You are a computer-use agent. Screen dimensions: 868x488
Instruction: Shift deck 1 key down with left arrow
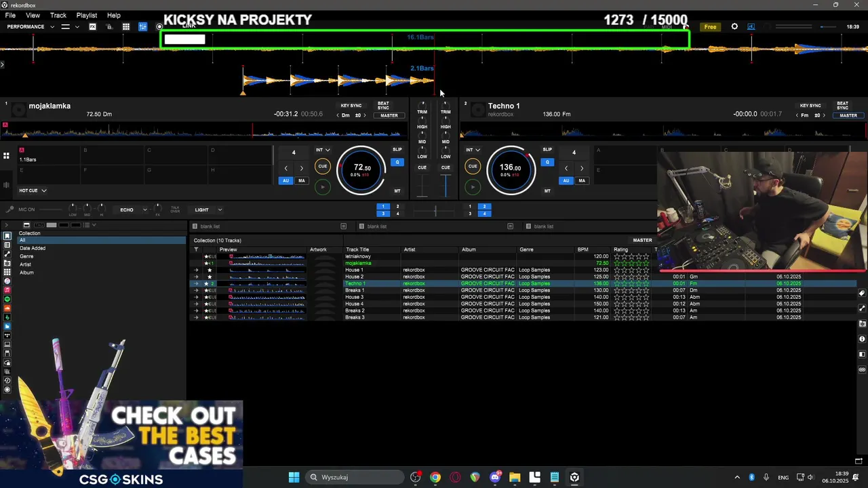pyautogui.click(x=338, y=115)
